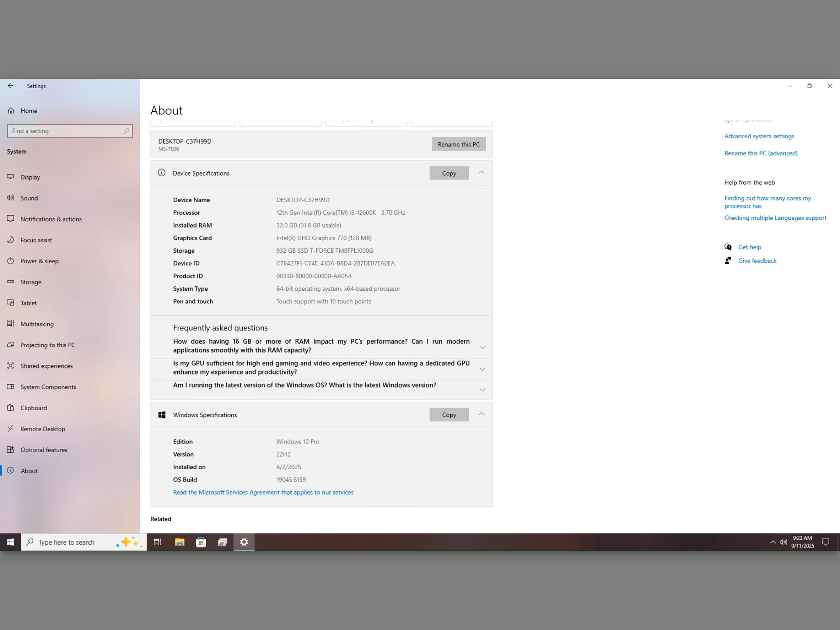
Task: Click the taskbar Type here to search box
Action: [x=84, y=542]
